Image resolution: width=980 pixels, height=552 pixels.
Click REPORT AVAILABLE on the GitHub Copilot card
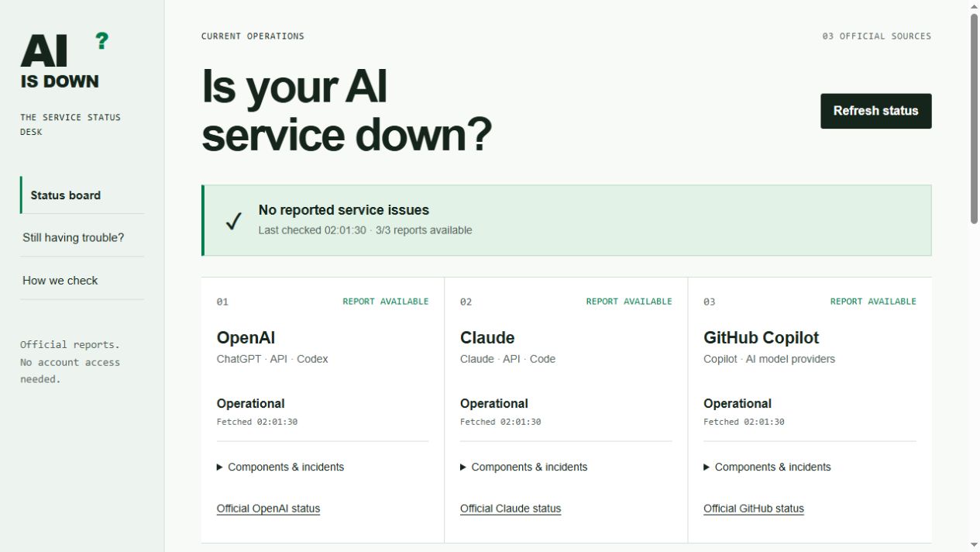pos(873,302)
